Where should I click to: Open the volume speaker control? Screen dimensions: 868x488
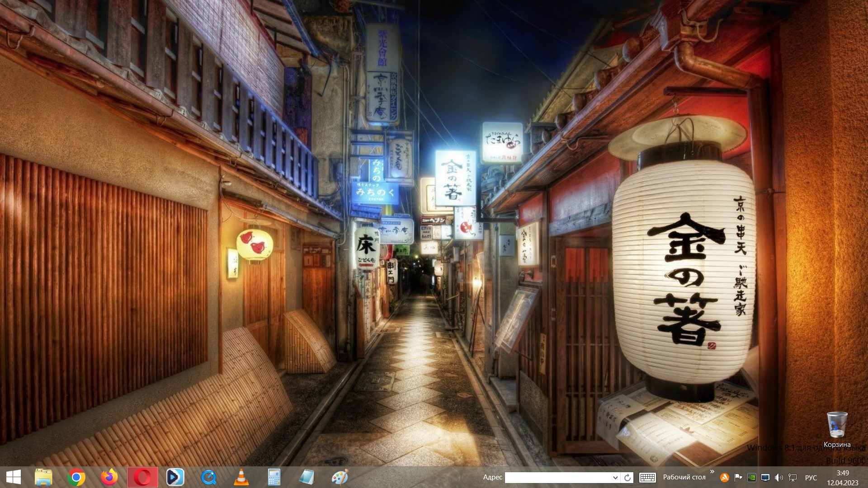pyautogui.click(x=778, y=478)
